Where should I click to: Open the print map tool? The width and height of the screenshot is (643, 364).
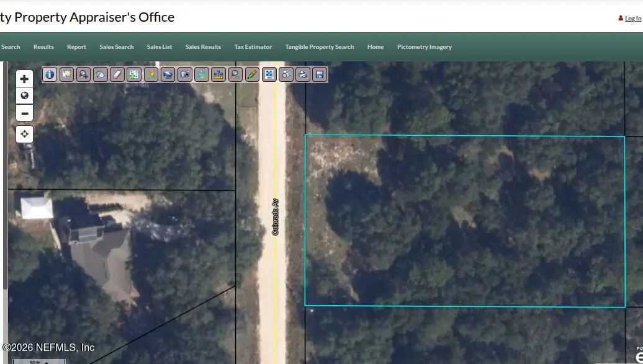coord(302,74)
